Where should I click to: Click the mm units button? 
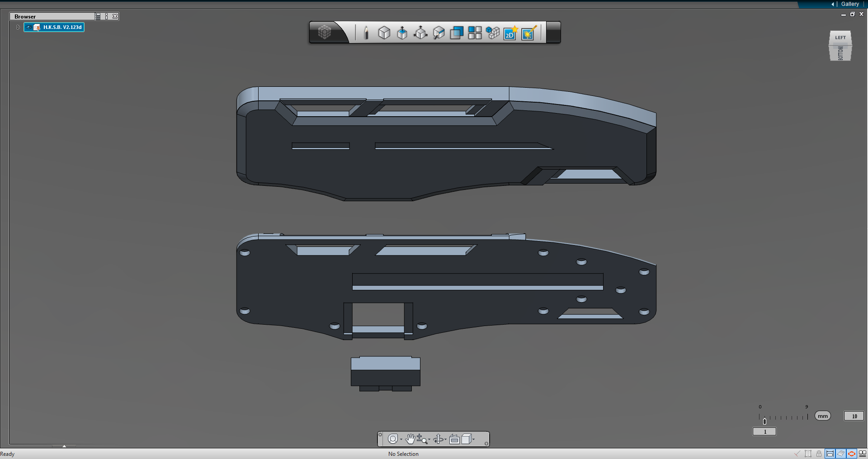pyautogui.click(x=823, y=416)
